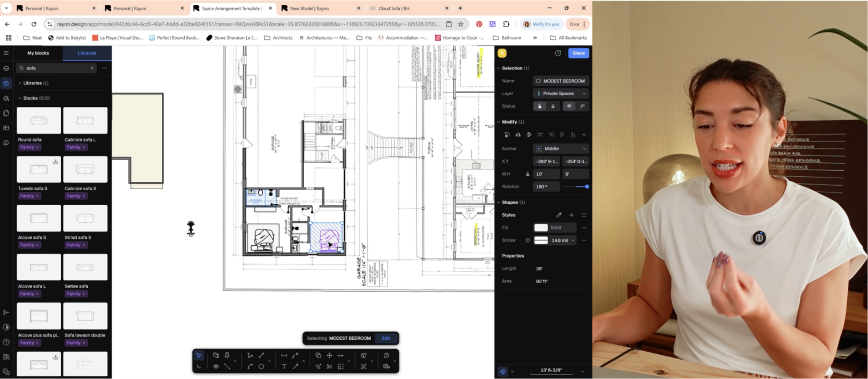The image size is (868, 379).
Task: Expand more alignment options in Modify
Action: (x=584, y=135)
